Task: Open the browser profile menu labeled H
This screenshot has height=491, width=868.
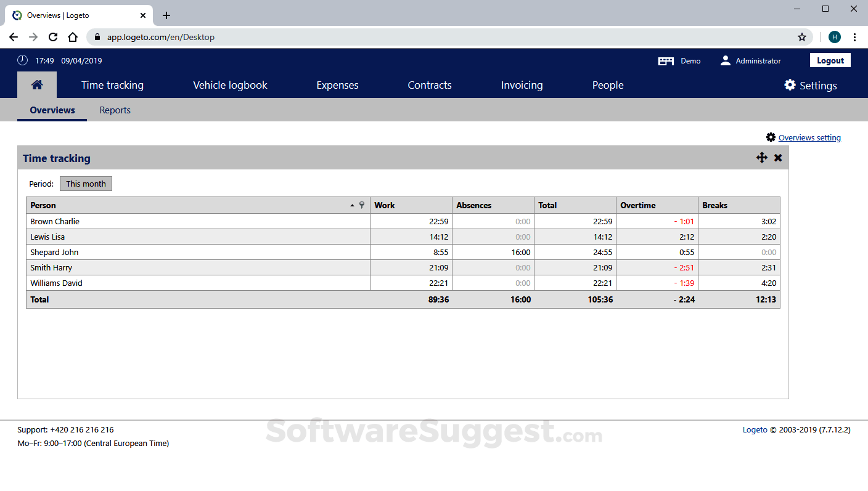Action: click(835, 37)
